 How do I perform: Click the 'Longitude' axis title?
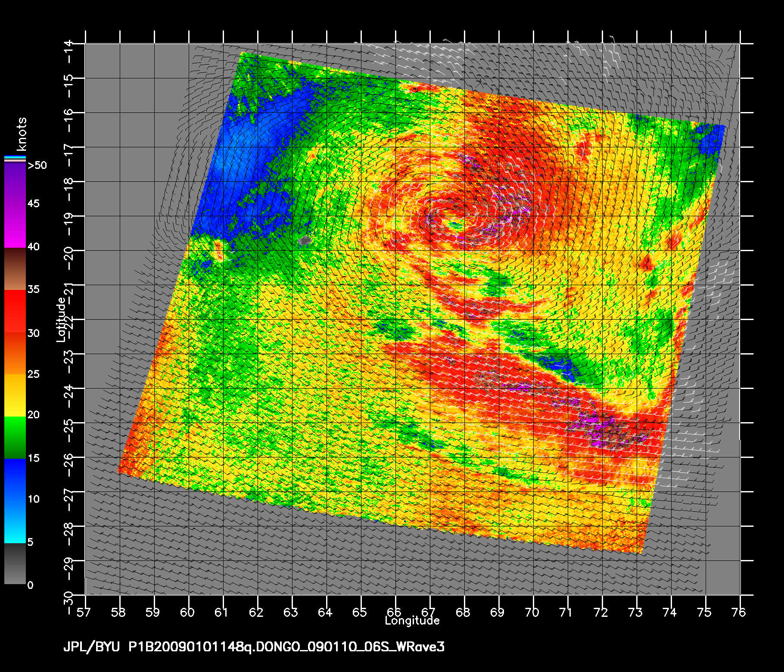click(412, 621)
